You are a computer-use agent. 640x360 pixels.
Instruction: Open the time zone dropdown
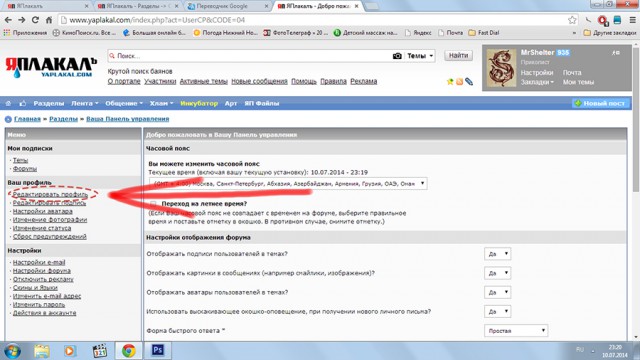coord(288,184)
